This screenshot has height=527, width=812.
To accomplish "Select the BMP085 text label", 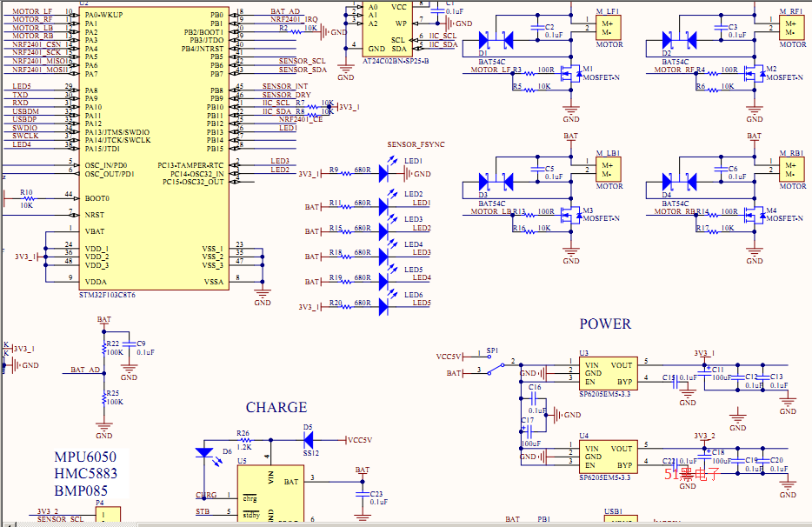I will 81,490.
